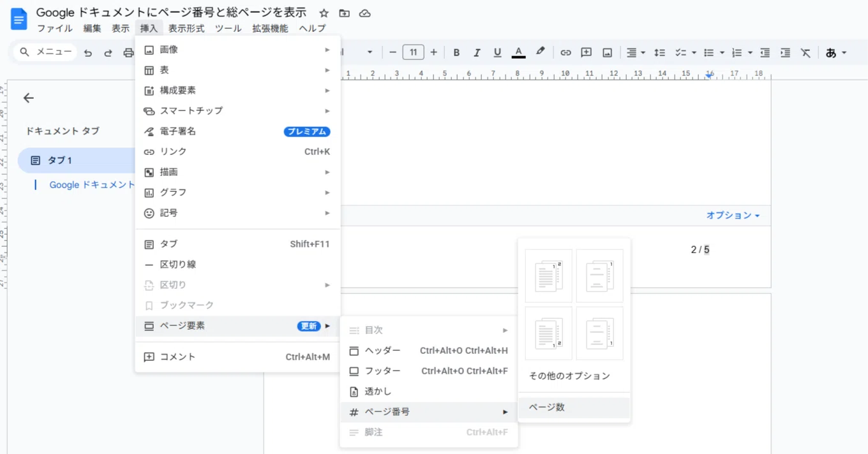The width and height of the screenshot is (868, 454).
Task: Expand 記号 submenu
Action: pos(237,213)
